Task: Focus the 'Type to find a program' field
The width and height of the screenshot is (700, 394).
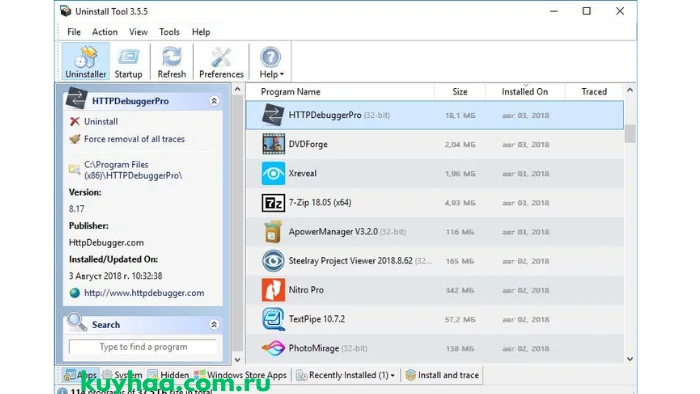Action: point(143,347)
